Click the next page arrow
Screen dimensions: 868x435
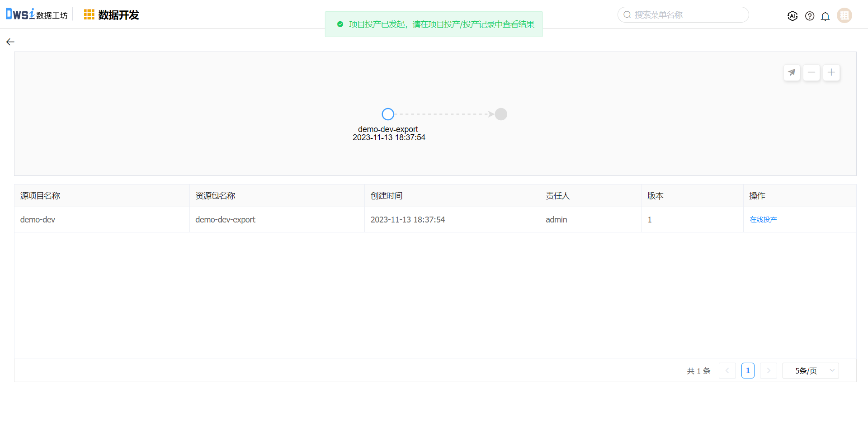[768, 371]
